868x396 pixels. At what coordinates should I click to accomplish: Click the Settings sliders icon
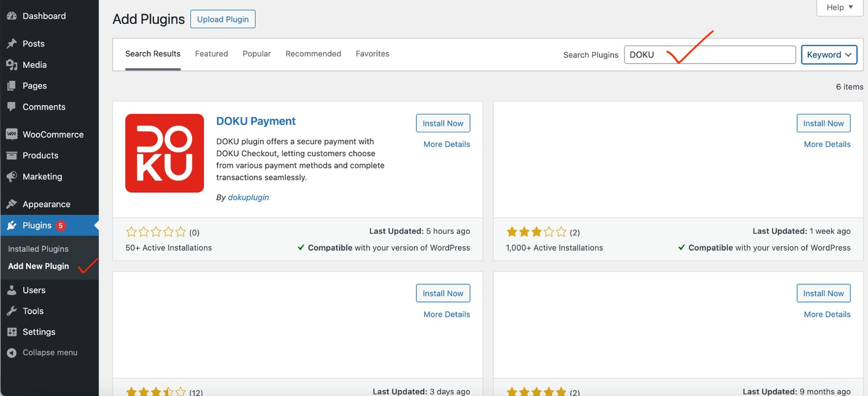click(x=11, y=332)
